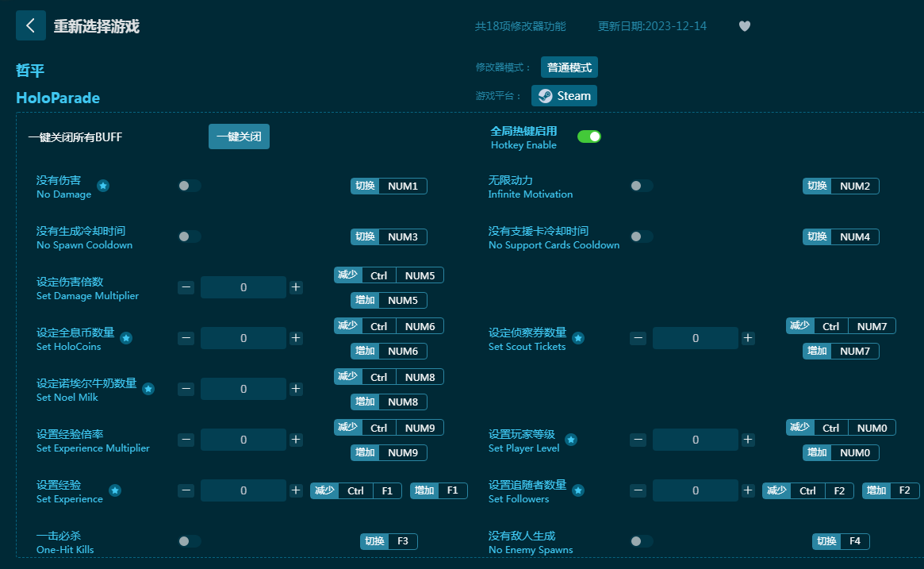Image resolution: width=924 pixels, height=569 pixels.
Task: Click the Set HoloCoins value field
Action: 243,338
